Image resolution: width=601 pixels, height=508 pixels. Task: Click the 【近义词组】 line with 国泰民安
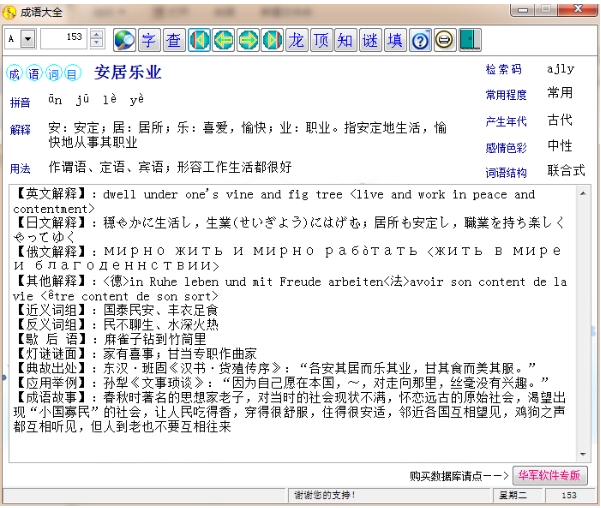(x=116, y=310)
